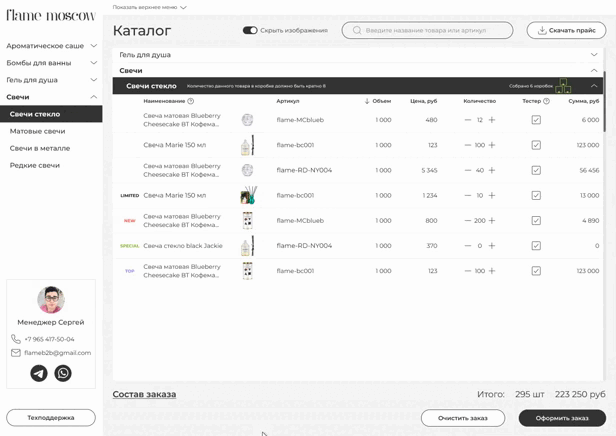Image resolution: width=616 pixels, height=436 pixels.
Task: Toggle the Скрыть изображения switch
Action: (250, 30)
